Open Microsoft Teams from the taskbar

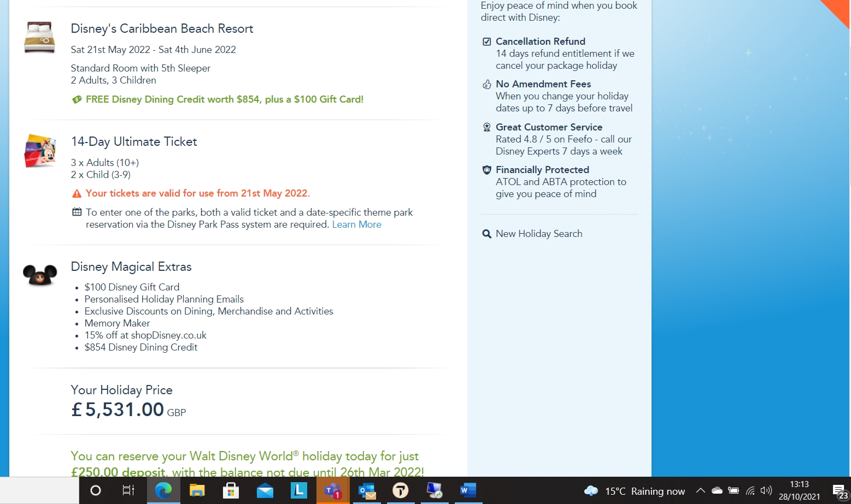click(332, 490)
